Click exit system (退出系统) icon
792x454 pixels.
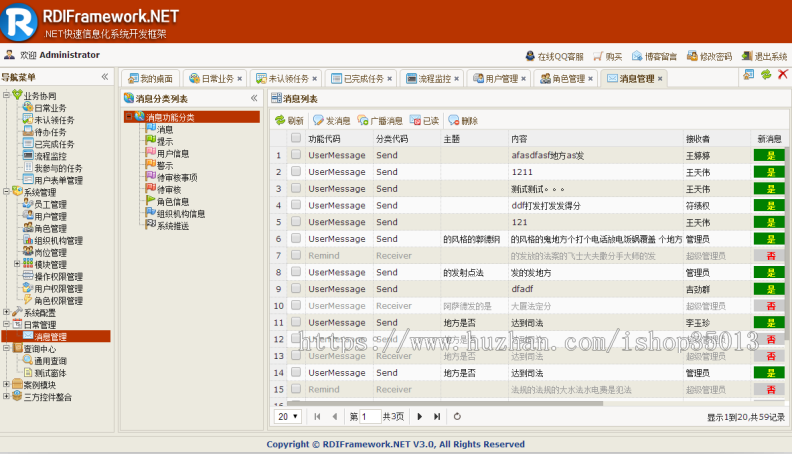coord(747,56)
